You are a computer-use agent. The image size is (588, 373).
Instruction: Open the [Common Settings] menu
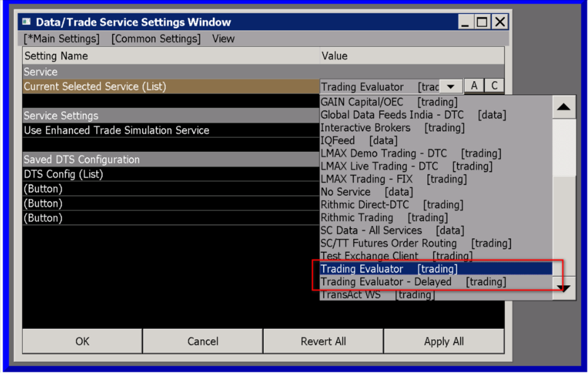156,38
